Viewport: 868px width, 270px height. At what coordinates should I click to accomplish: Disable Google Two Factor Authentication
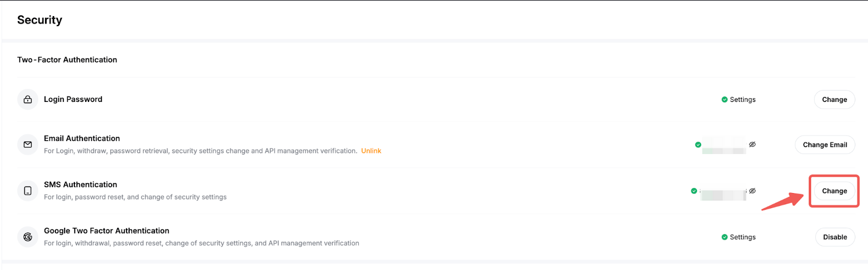(835, 237)
